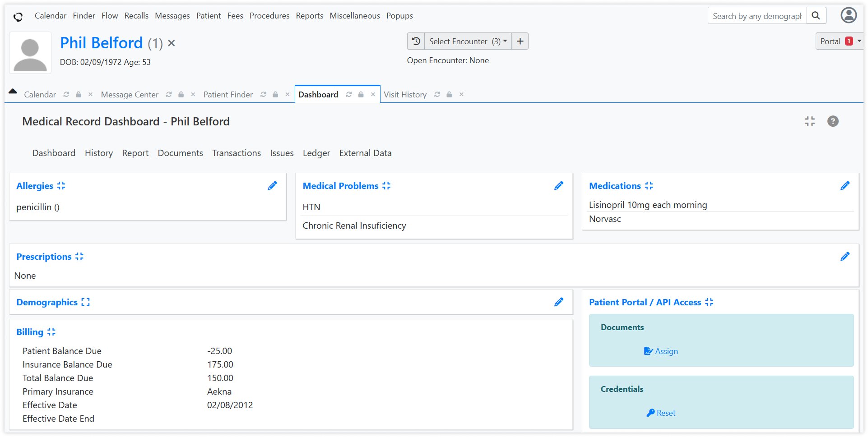868x437 pixels.
Task: Click the encounter history clock icon
Action: pos(416,41)
